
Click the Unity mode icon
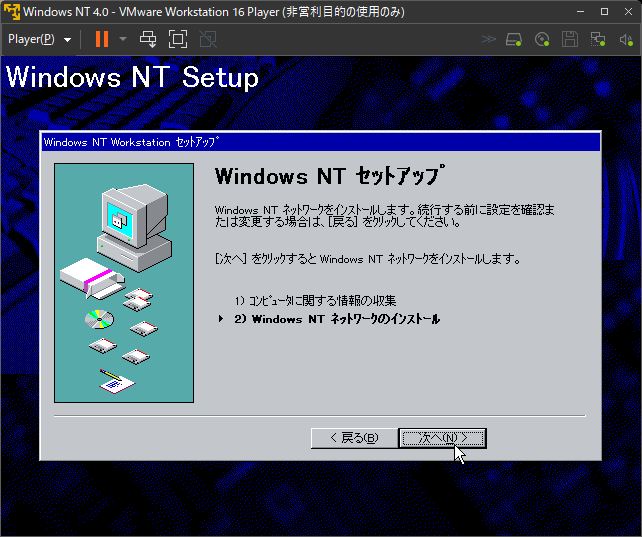point(208,39)
